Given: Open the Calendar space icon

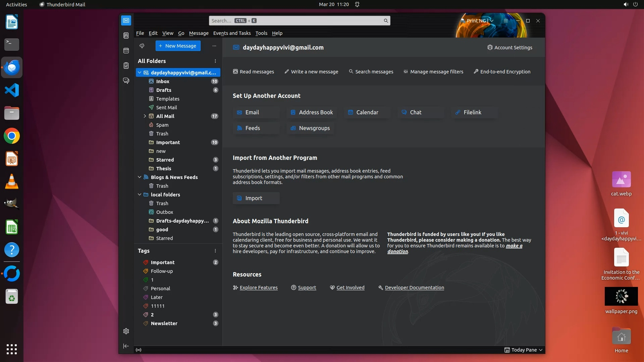Looking at the screenshot, I should [126, 51].
